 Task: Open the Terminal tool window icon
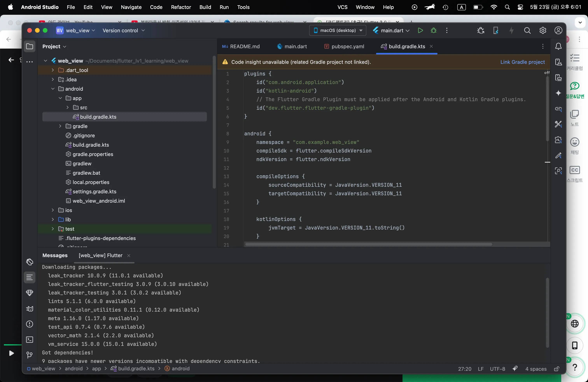30,340
